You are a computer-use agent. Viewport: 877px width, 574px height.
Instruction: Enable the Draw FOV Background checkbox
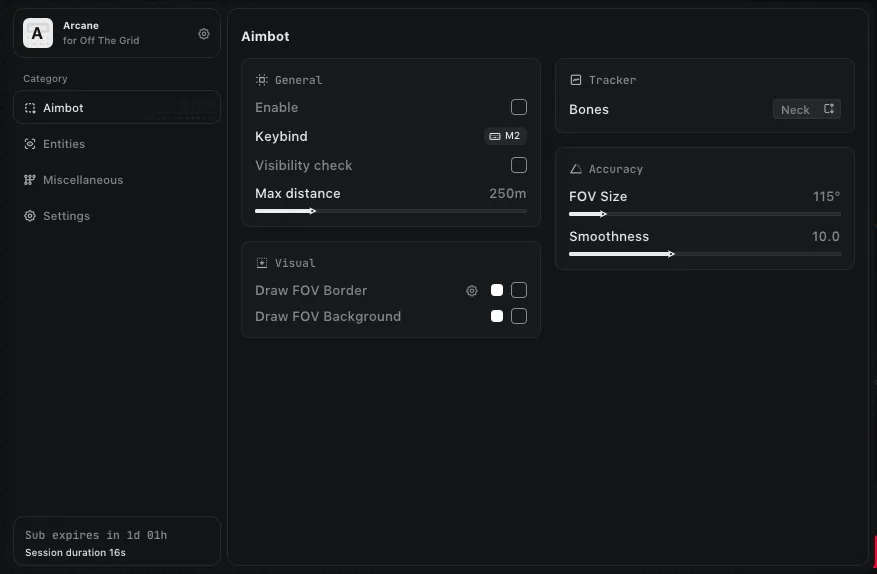click(518, 316)
